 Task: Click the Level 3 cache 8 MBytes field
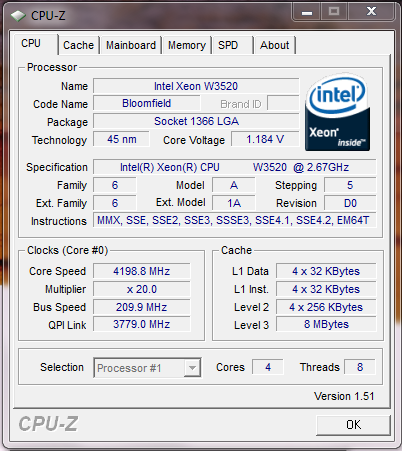click(x=326, y=324)
